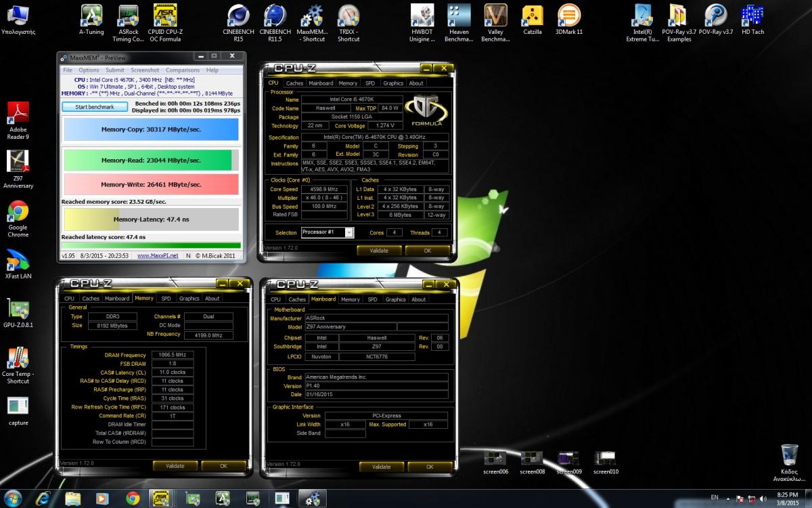The image size is (812, 508).
Task: Click the Show desktop button
Action: [807, 499]
